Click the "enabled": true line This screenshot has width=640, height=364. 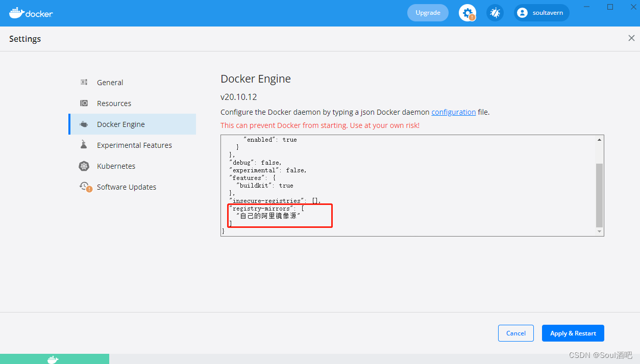pyautogui.click(x=270, y=140)
